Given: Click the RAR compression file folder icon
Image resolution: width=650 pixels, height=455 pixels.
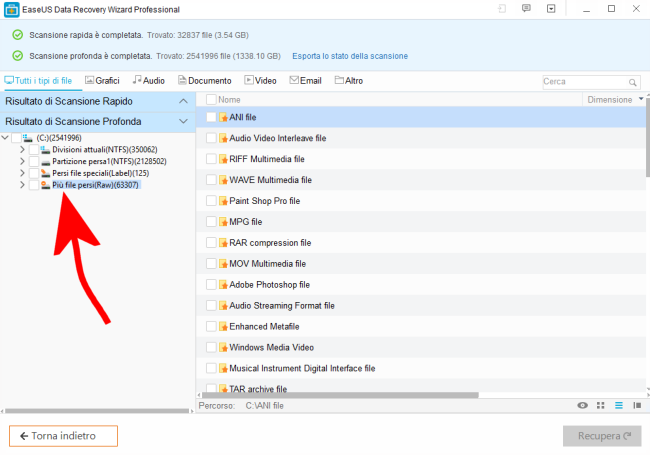Looking at the screenshot, I should click(x=223, y=243).
